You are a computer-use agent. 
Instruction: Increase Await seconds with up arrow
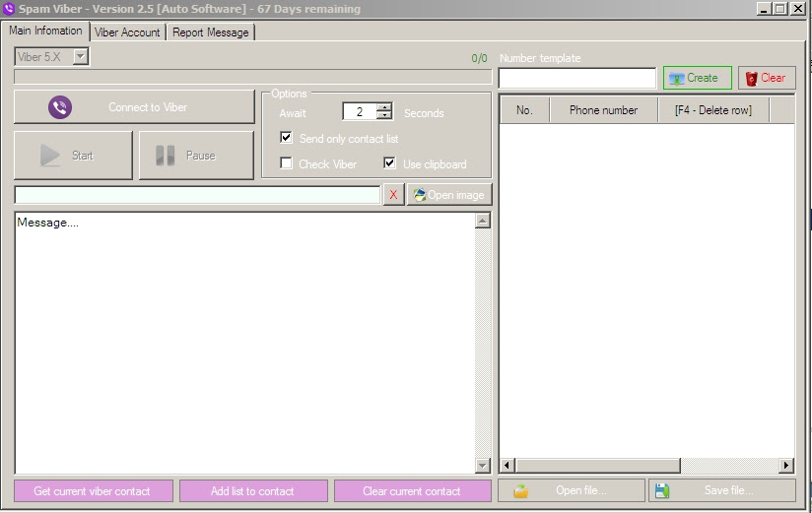tap(383, 107)
